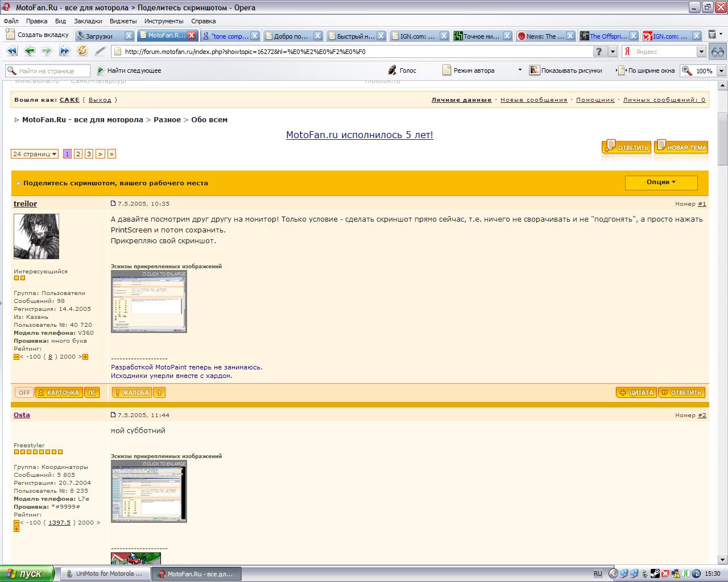Switch the RU keyboard language indicator
Viewport: 728px width, 582px height.
[x=598, y=573]
